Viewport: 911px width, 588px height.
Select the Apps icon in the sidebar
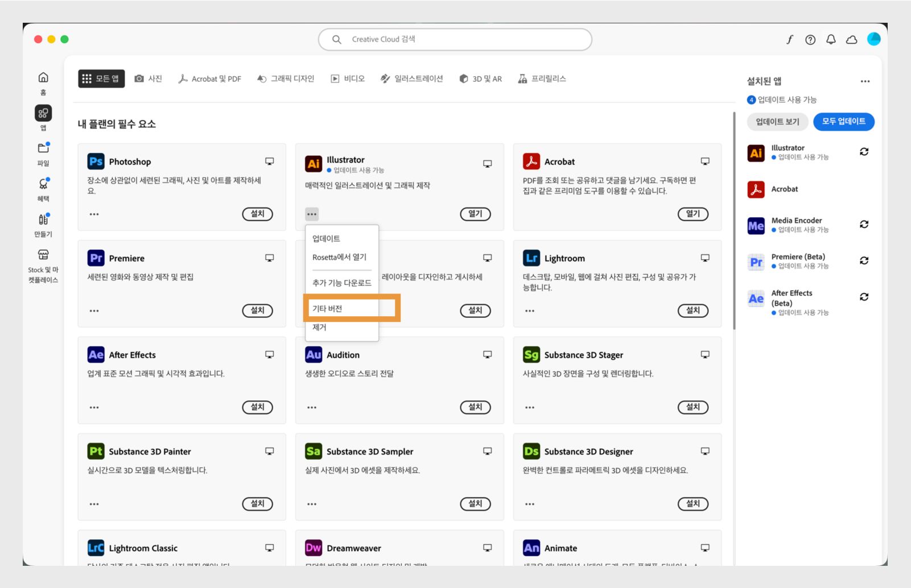[43, 113]
